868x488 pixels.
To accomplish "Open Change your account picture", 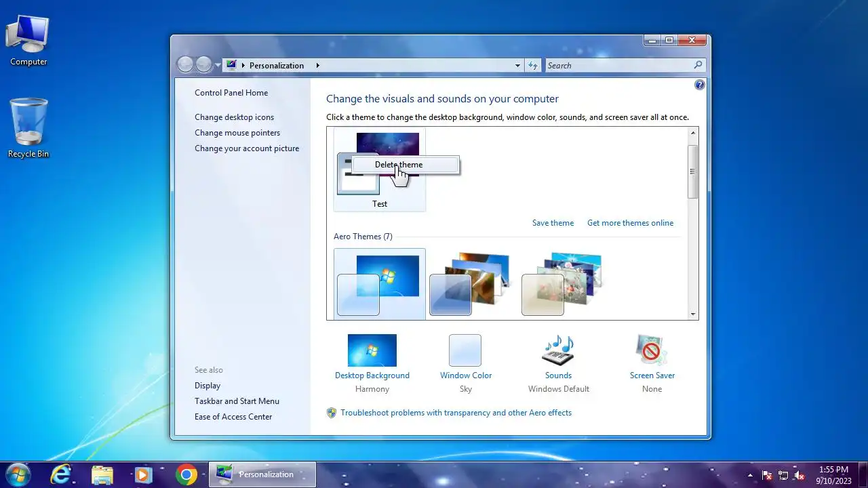I will [247, 148].
